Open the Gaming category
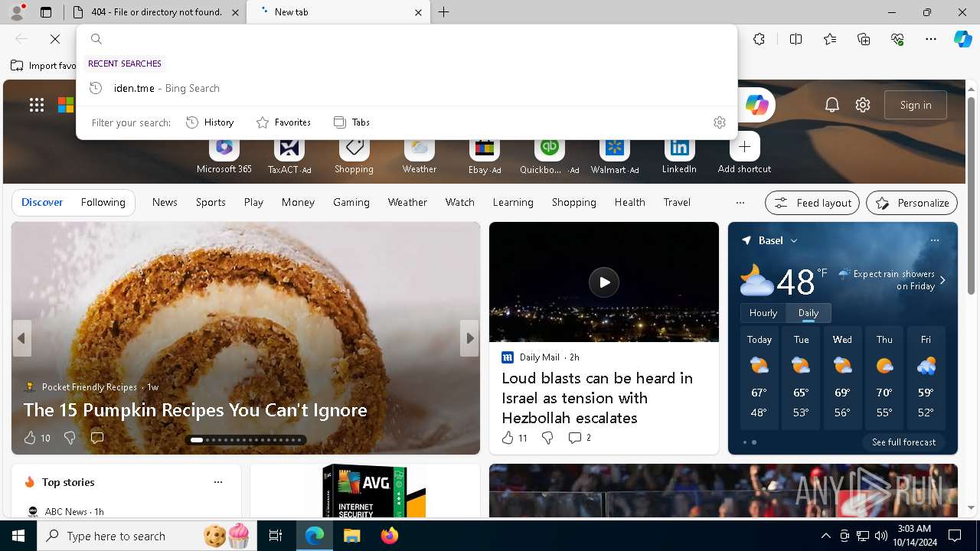980x551 pixels. [351, 203]
